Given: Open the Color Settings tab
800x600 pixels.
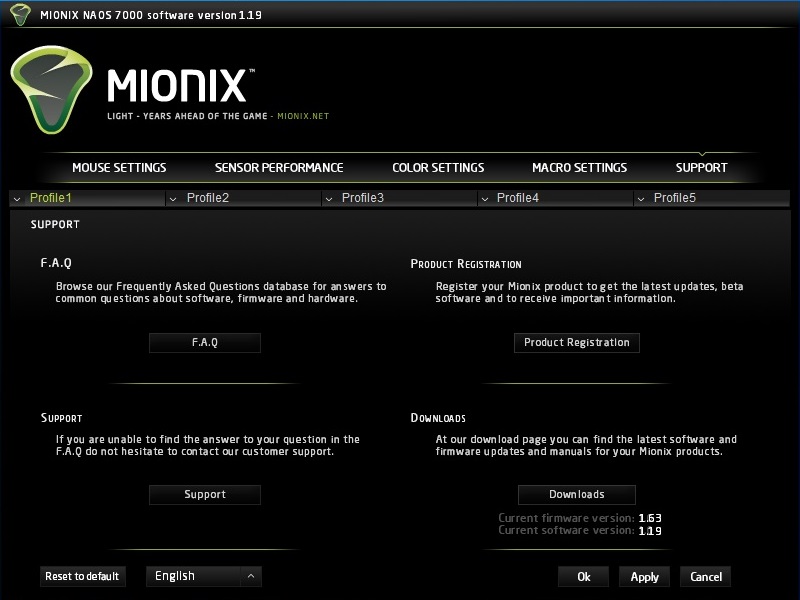Looking at the screenshot, I should (x=438, y=168).
